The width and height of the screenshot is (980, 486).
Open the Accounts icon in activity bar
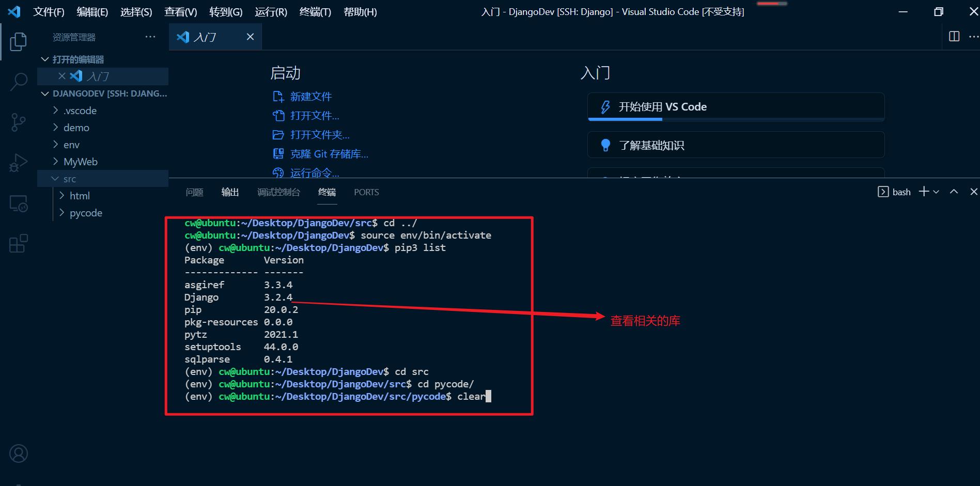pyautogui.click(x=19, y=453)
